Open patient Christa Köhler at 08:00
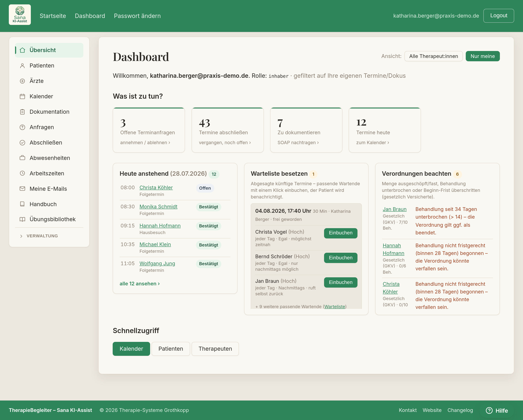Screen dimensions: 523x420 pos(156,188)
